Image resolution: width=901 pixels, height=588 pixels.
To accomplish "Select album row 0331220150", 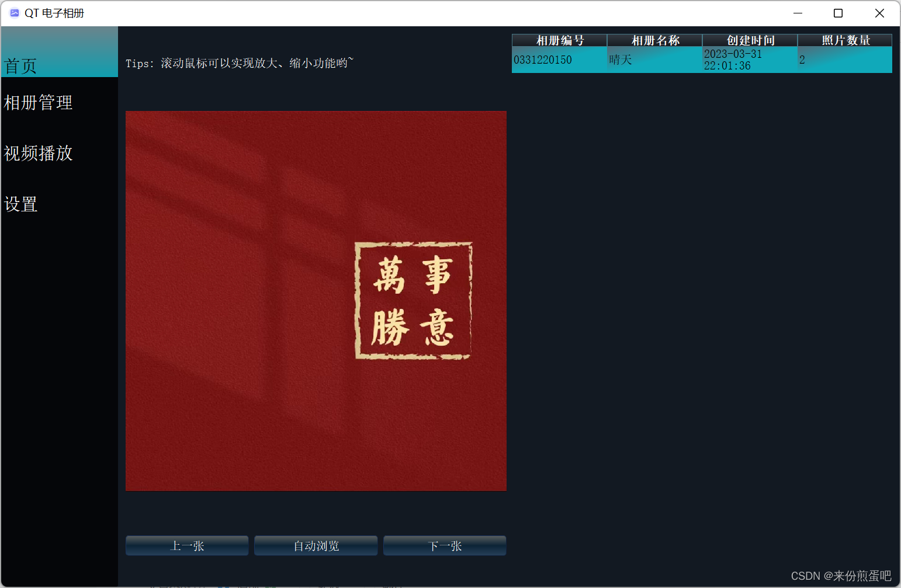I will coord(542,59).
